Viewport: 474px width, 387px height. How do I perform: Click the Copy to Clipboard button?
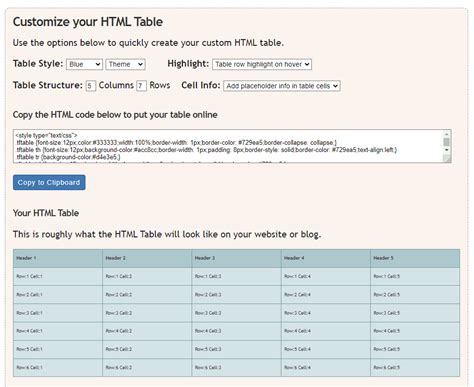pos(49,182)
